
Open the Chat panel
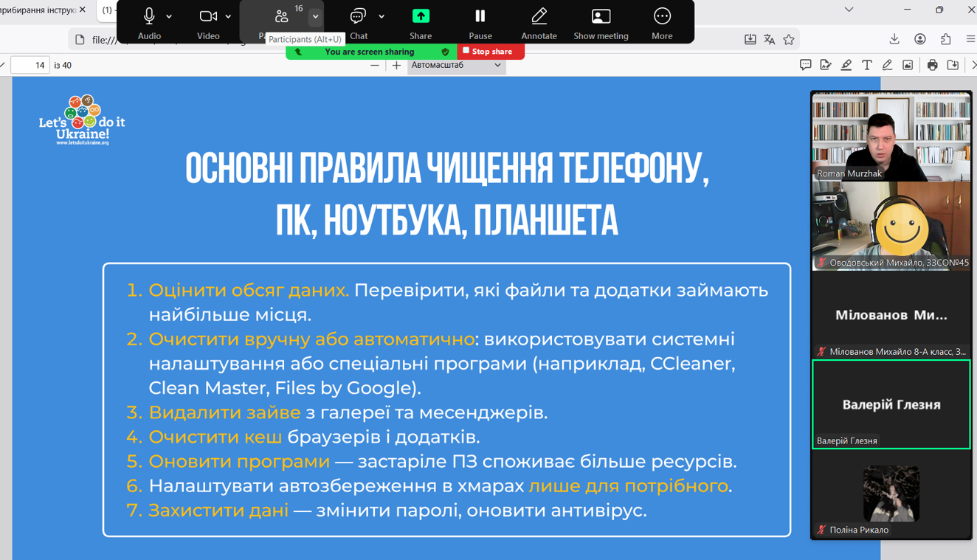pos(359,17)
